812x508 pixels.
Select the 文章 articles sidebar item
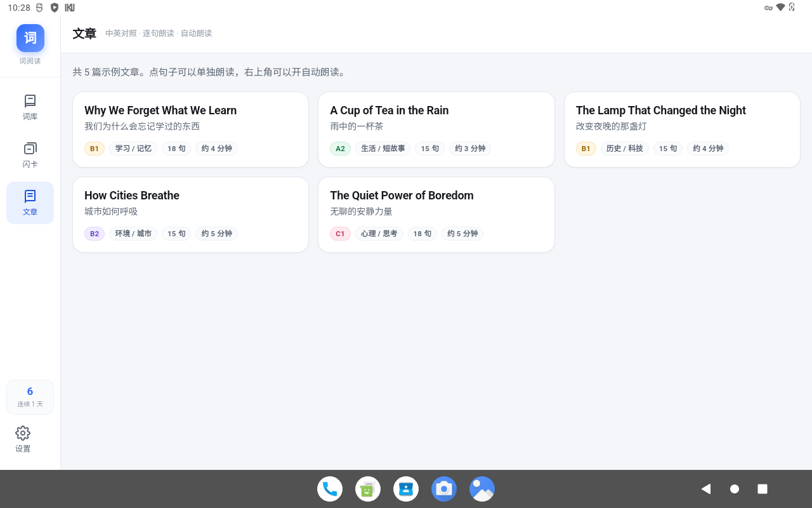click(30, 203)
